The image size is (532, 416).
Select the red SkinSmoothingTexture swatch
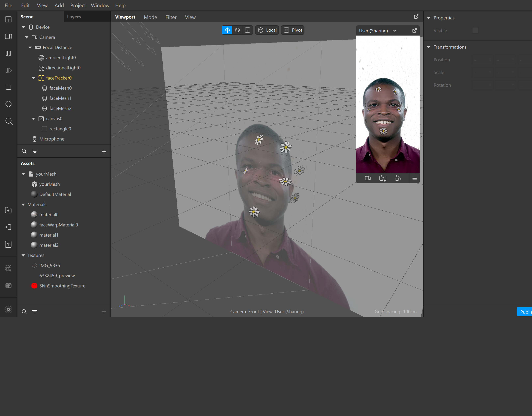[34, 286]
